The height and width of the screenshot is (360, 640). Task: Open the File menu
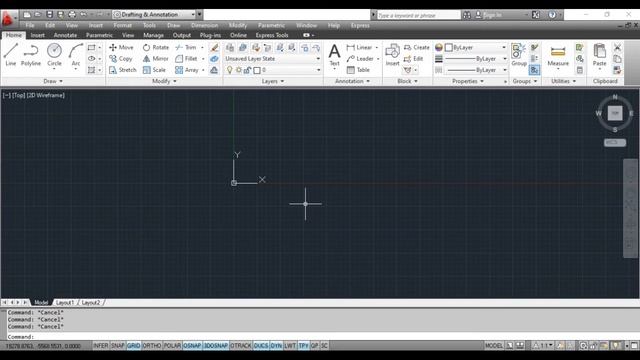coord(30,25)
